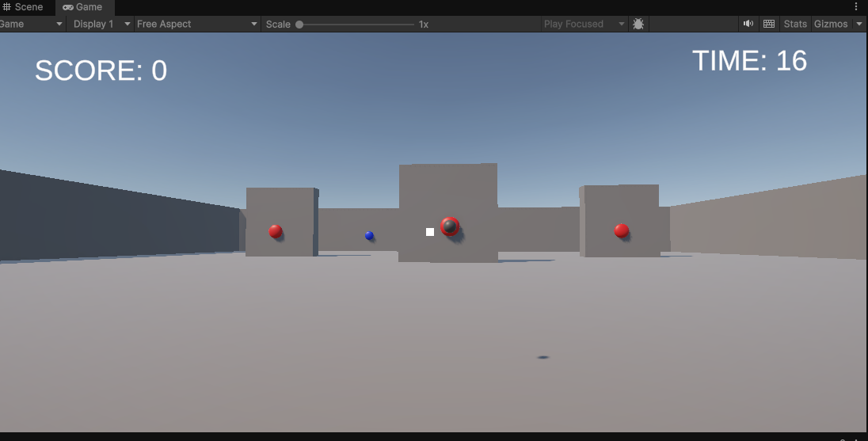Click the red sphere on the right block
This screenshot has width=868, height=441.
622,230
